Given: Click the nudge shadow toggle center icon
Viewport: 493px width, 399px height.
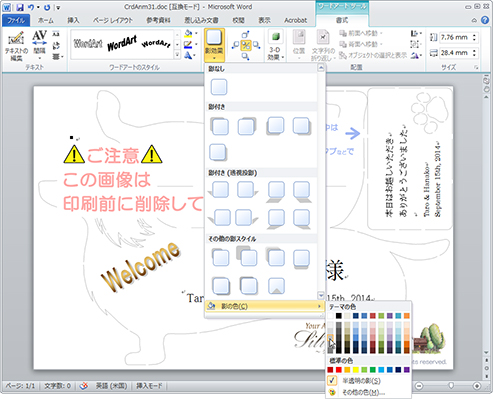Looking at the screenshot, I should [246, 45].
